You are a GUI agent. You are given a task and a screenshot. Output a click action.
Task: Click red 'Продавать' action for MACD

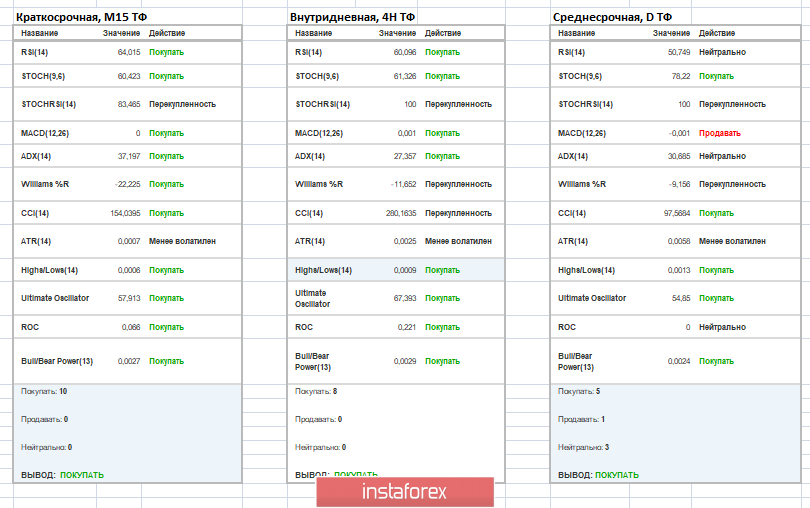point(720,133)
